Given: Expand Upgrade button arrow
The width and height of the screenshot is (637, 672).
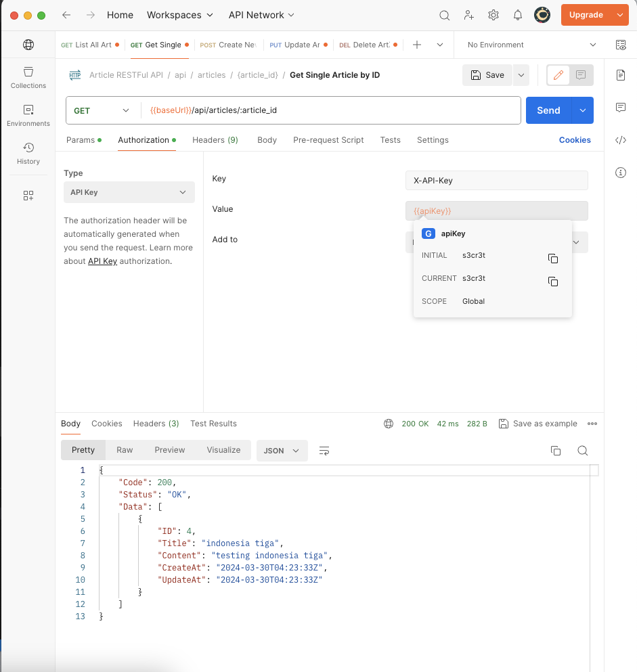Looking at the screenshot, I should click(619, 15).
